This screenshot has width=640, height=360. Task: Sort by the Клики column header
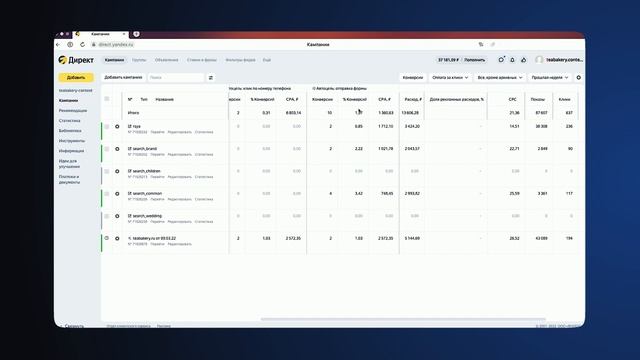(564, 99)
